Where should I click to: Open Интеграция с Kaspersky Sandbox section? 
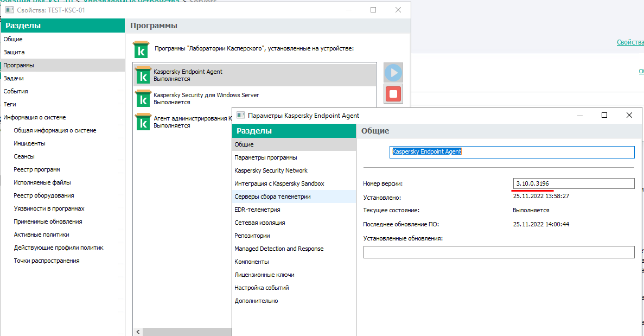(x=294, y=183)
